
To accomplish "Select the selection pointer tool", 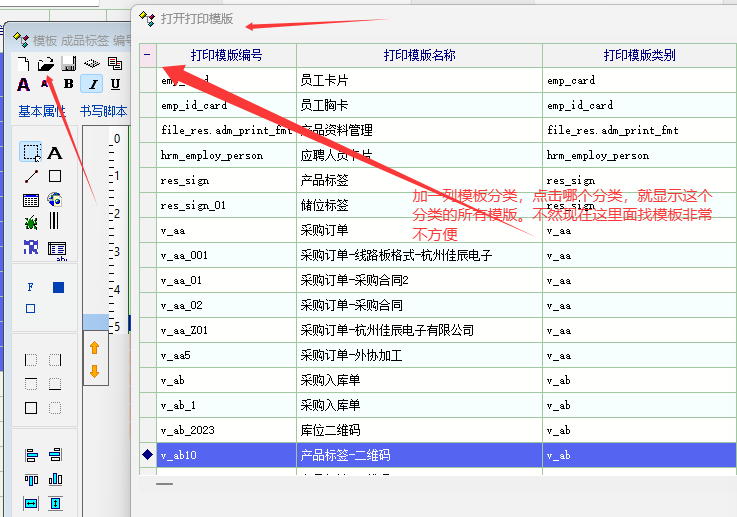I will click(31, 152).
